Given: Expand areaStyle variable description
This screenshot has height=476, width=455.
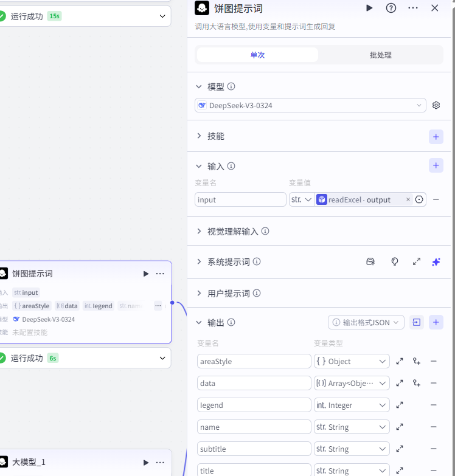Looking at the screenshot, I should pyautogui.click(x=400, y=361).
